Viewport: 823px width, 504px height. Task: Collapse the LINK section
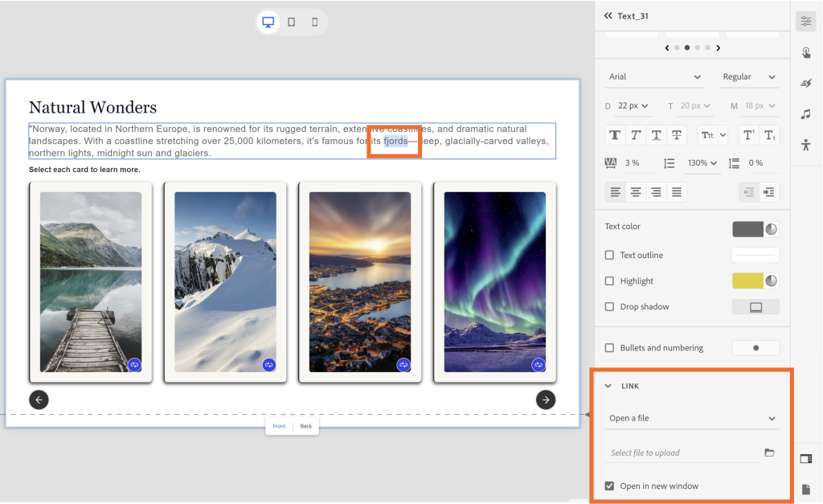(608, 385)
